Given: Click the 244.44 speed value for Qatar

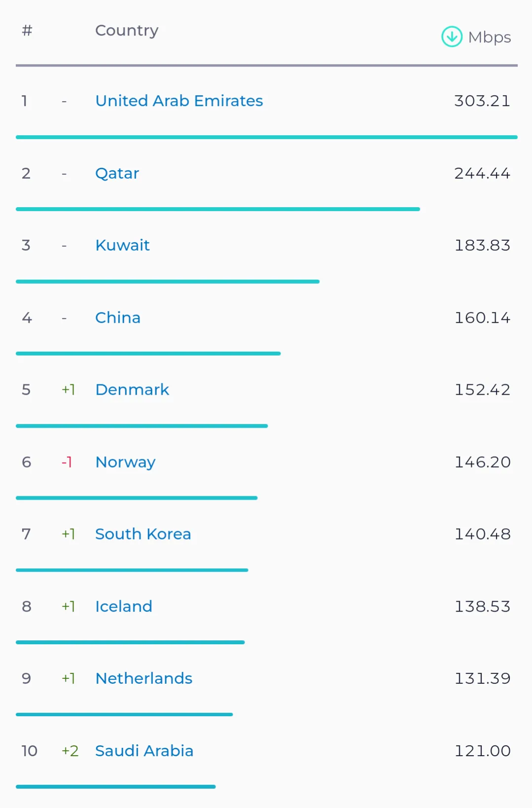Looking at the screenshot, I should 482,173.
